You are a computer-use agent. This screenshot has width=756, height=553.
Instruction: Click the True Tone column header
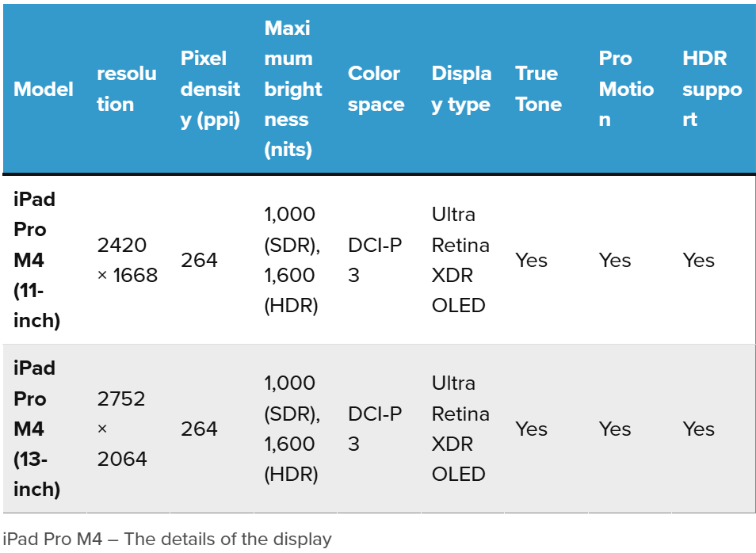click(x=538, y=89)
